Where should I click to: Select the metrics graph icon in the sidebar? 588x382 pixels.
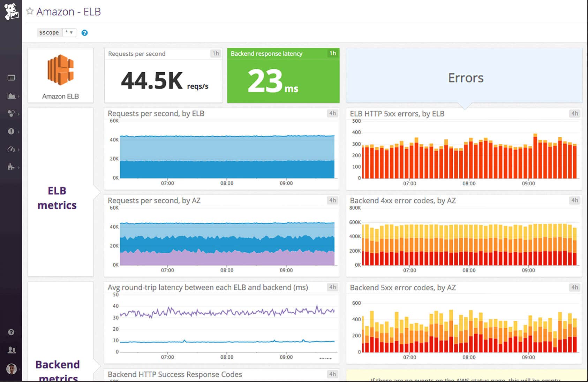[x=11, y=96]
